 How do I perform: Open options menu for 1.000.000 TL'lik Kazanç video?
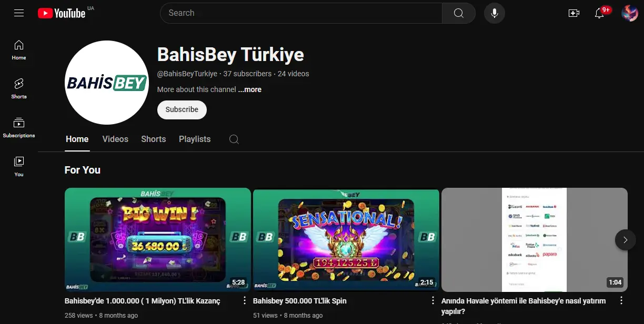[x=244, y=300]
